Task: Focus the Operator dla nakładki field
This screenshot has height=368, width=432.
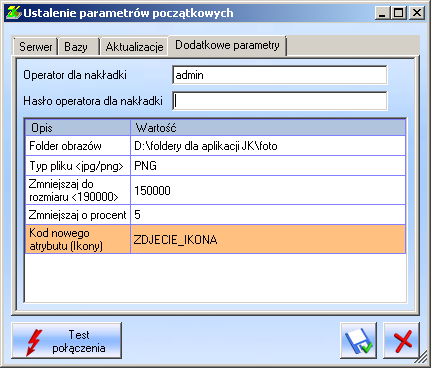Action: click(x=280, y=75)
